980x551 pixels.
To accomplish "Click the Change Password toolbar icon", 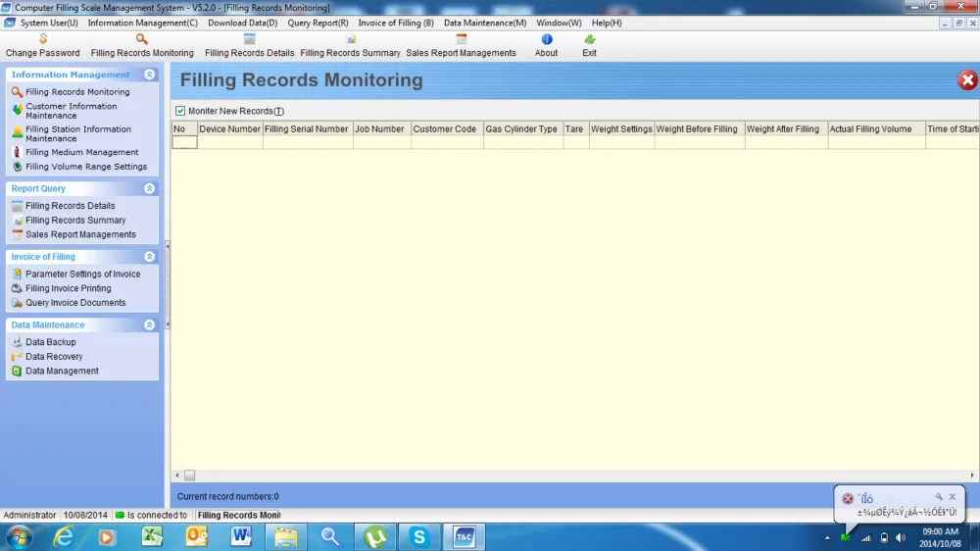I will coord(43,40).
